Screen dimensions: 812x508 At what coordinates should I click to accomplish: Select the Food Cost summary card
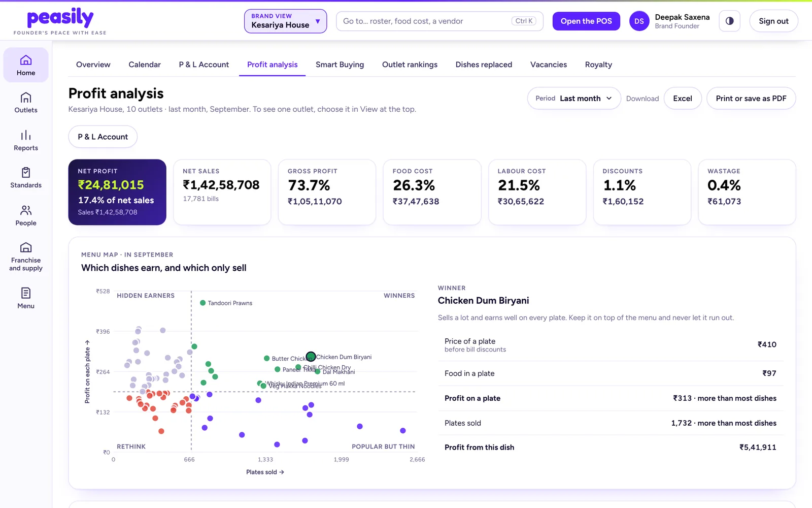coord(432,192)
